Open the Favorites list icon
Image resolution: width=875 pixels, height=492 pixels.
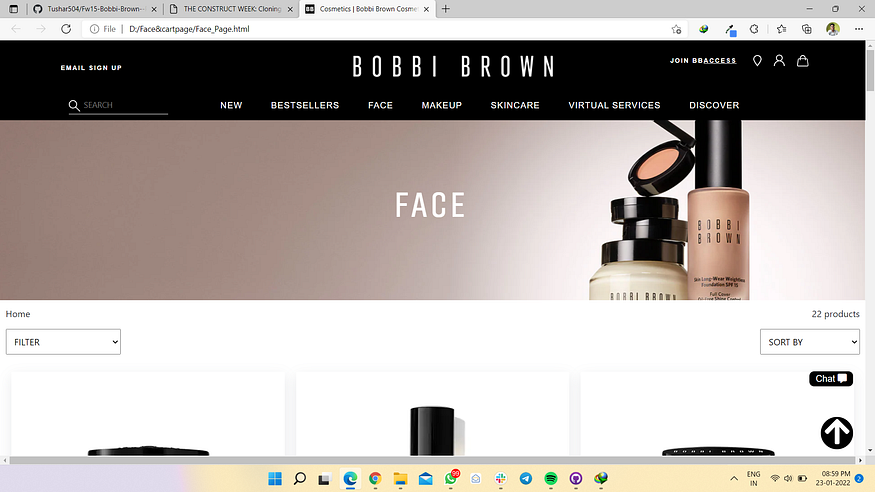click(x=781, y=29)
